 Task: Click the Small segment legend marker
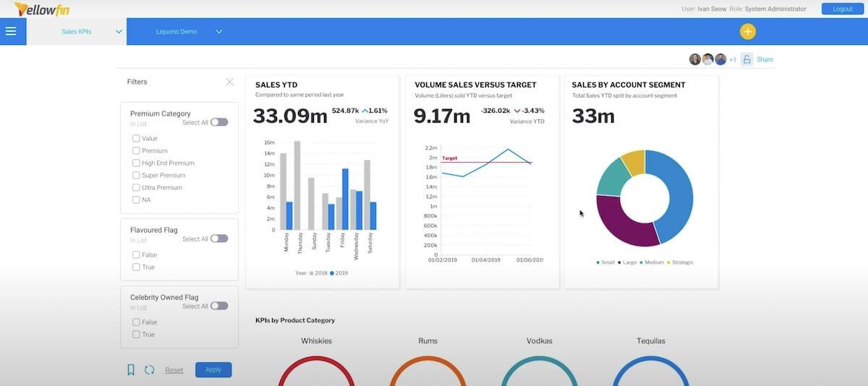598,262
